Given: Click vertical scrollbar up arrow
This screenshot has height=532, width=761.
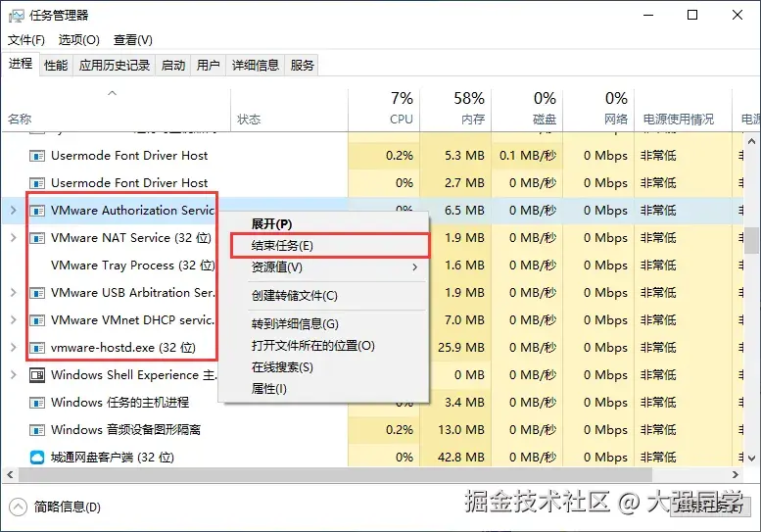Looking at the screenshot, I should tap(751, 142).
